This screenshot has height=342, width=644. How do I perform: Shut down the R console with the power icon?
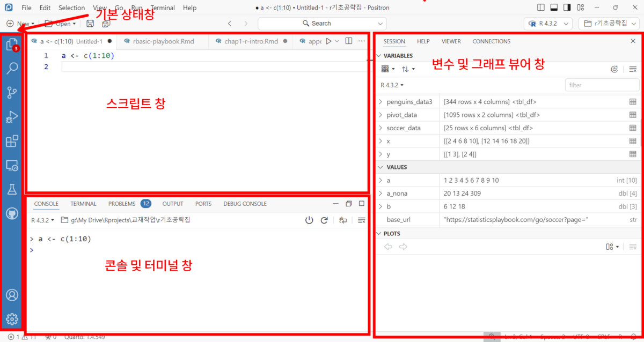tap(309, 220)
